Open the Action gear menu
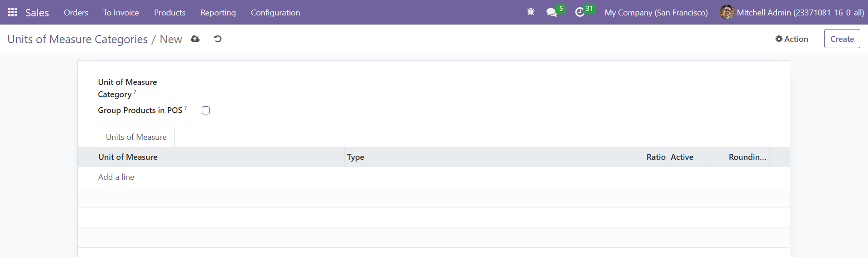Viewport: 868px width, 257px height. point(792,39)
